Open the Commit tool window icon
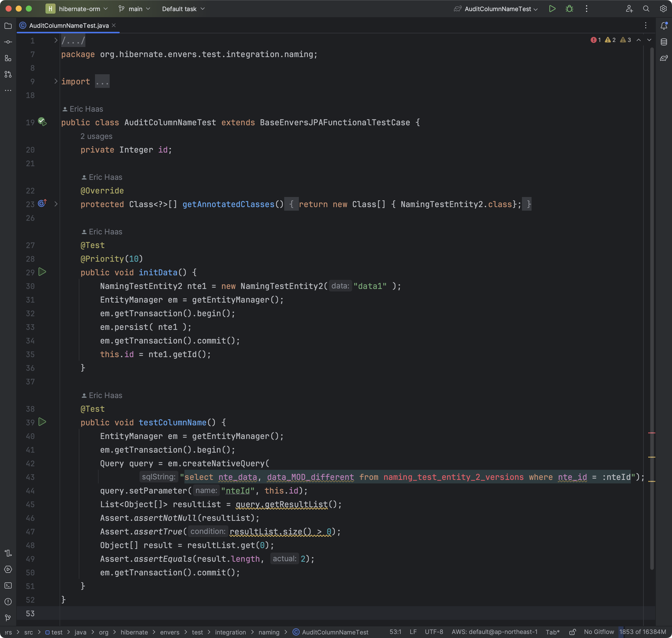 pos(8,42)
